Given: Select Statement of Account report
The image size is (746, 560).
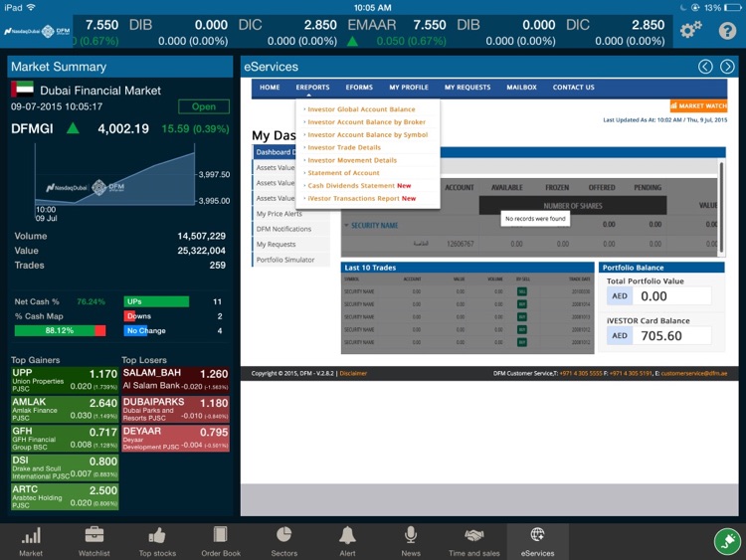Looking at the screenshot, I should (343, 173).
